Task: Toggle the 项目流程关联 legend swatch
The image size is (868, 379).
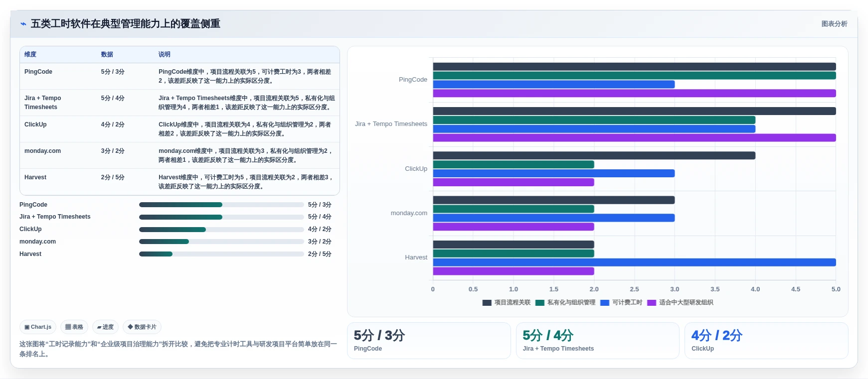Action: (x=487, y=303)
